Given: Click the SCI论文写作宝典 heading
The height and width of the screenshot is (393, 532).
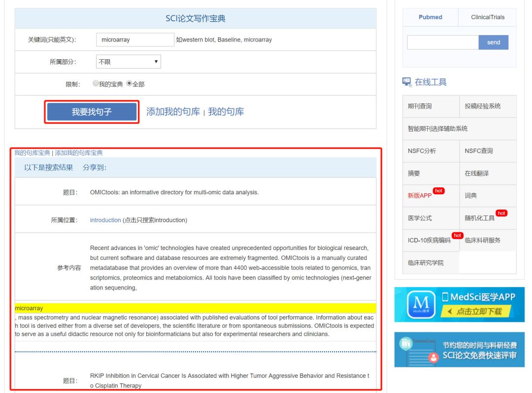Looking at the screenshot, I should [196, 18].
